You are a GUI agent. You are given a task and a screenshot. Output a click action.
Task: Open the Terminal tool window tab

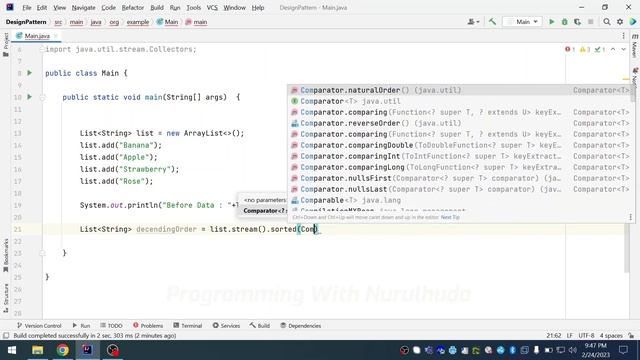coord(188,326)
